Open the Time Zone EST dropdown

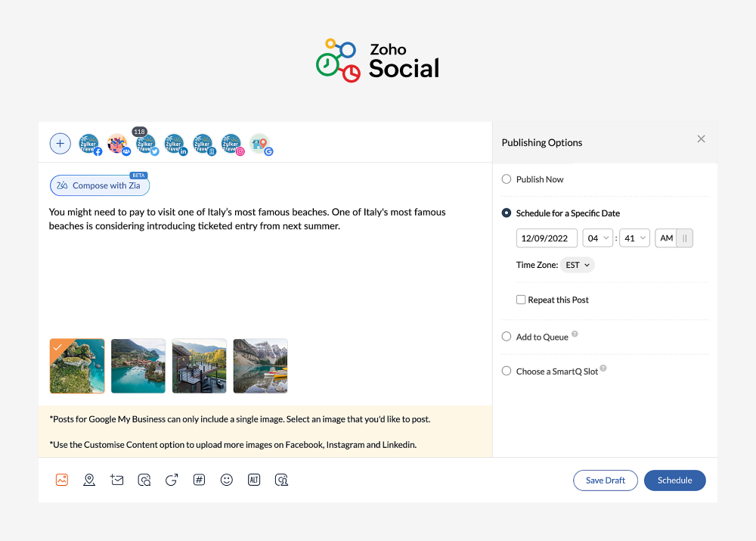pos(577,265)
